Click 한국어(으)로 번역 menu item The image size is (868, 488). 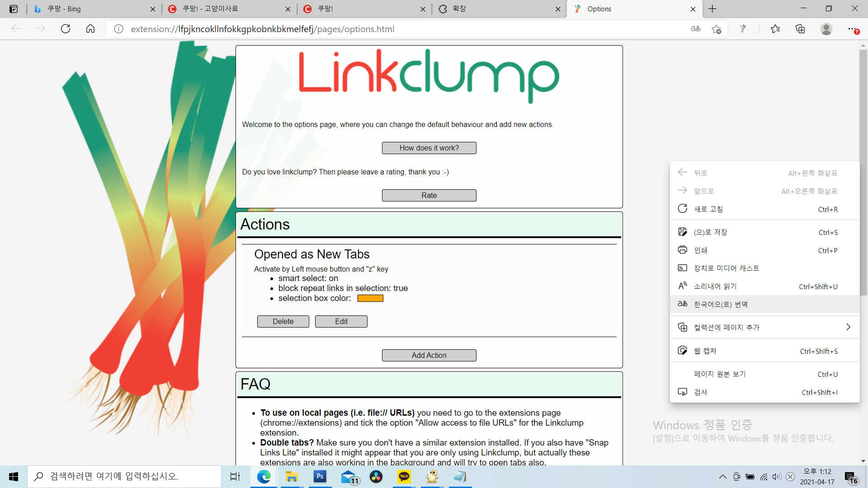click(765, 305)
